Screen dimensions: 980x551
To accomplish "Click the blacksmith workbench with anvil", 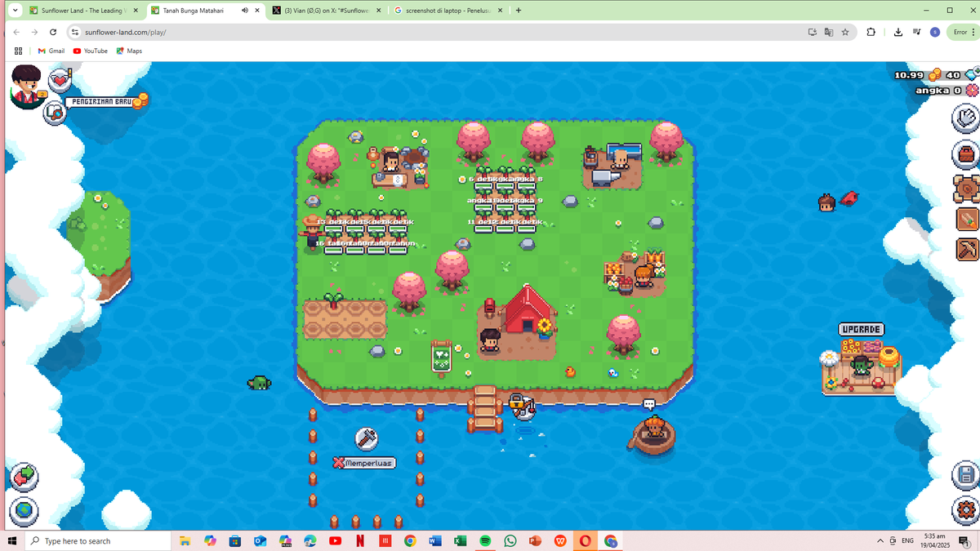I will (x=612, y=167).
